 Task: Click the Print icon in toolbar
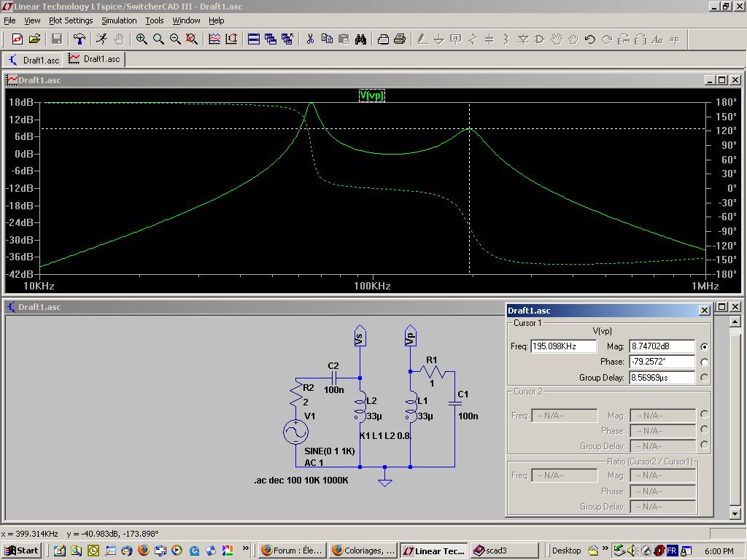coord(400,39)
